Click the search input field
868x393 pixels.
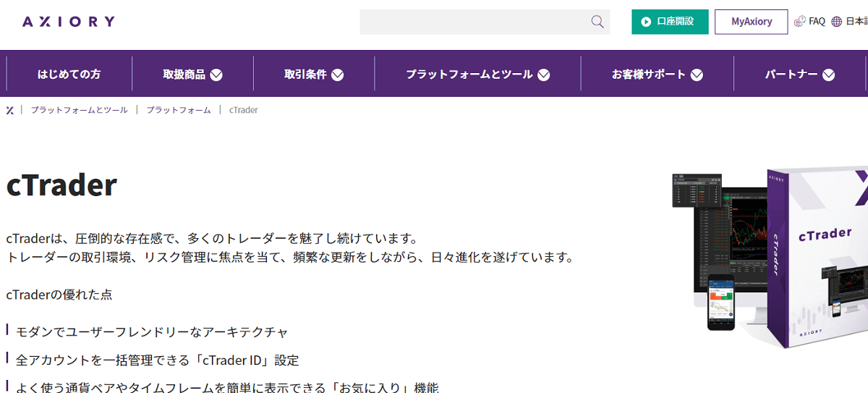485,22
